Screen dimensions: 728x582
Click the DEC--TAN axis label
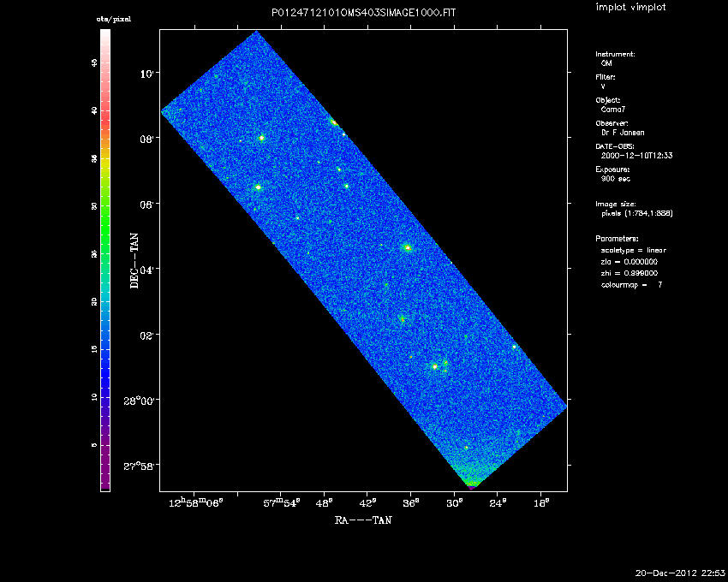click(x=134, y=261)
